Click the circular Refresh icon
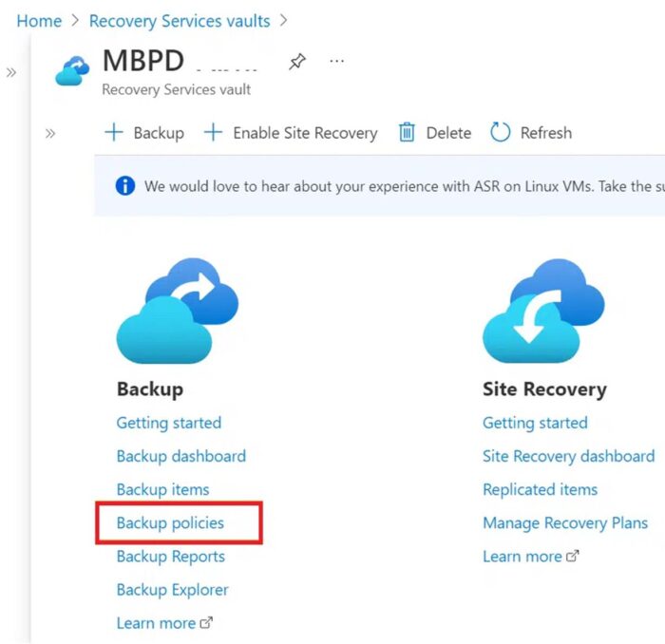Viewport: 665px width, 644px height. tap(500, 132)
